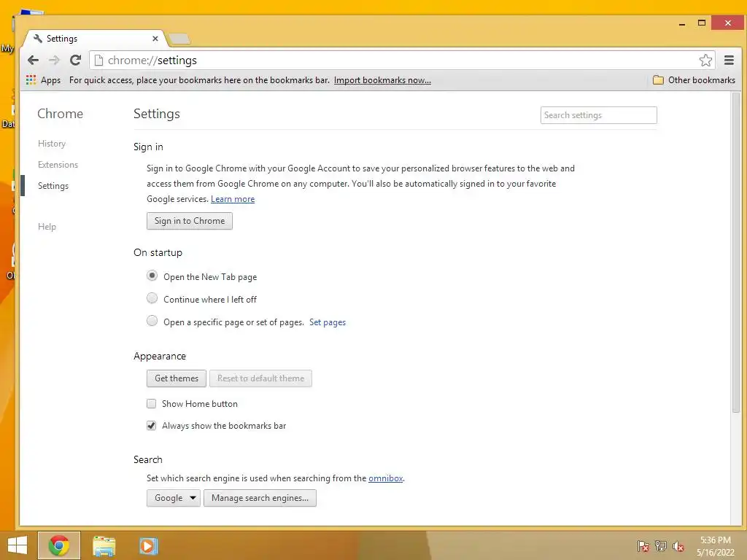Image resolution: width=747 pixels, height=560 pixels.
Task: Click the Set pages link
Action: click(328, 322)
